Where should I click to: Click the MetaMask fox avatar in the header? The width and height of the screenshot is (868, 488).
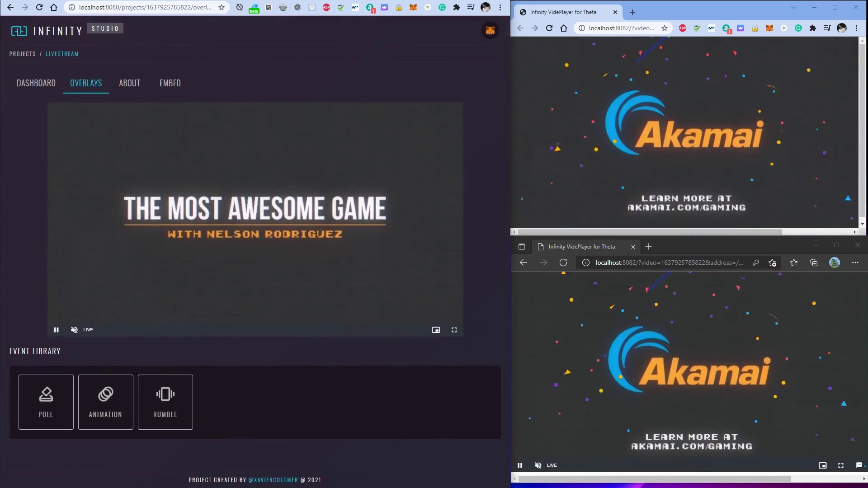point(490,31)
